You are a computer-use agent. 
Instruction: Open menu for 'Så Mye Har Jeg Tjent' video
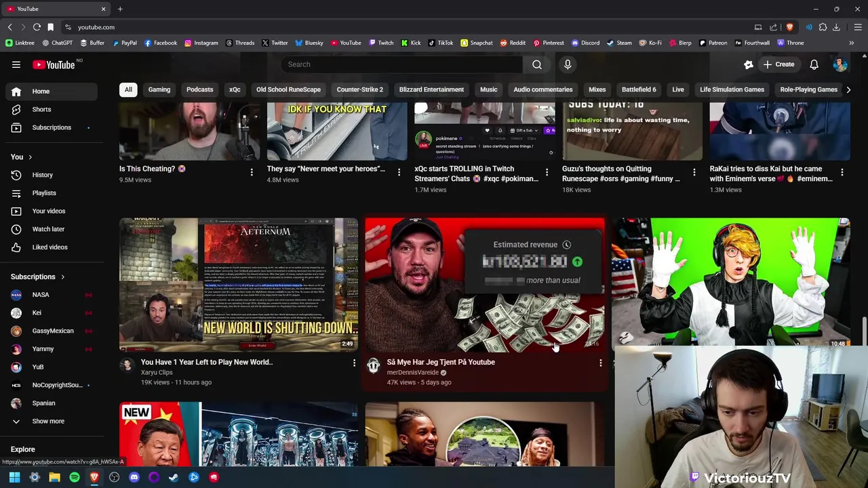tap(600, 363)
